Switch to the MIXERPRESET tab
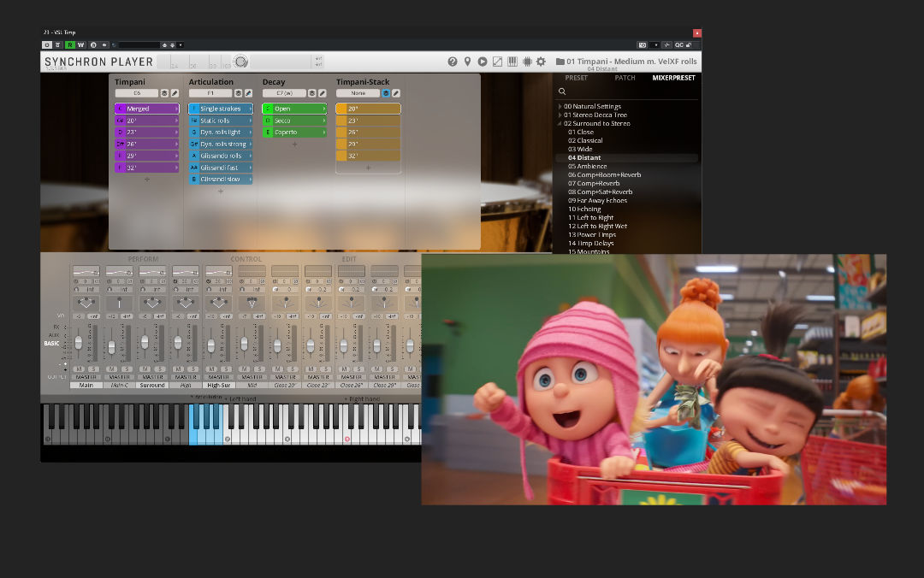This screenshot has width=924, height=578. [x=673, y=78]
